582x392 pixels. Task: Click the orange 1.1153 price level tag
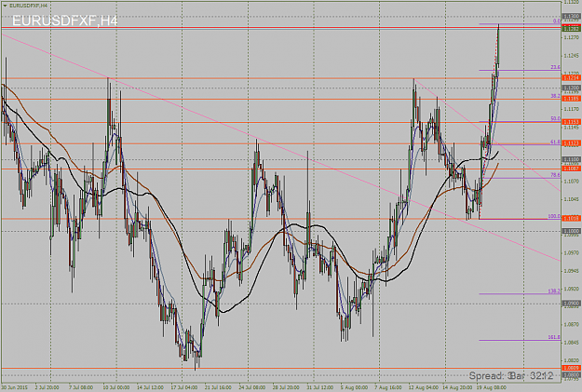point(572,122)
